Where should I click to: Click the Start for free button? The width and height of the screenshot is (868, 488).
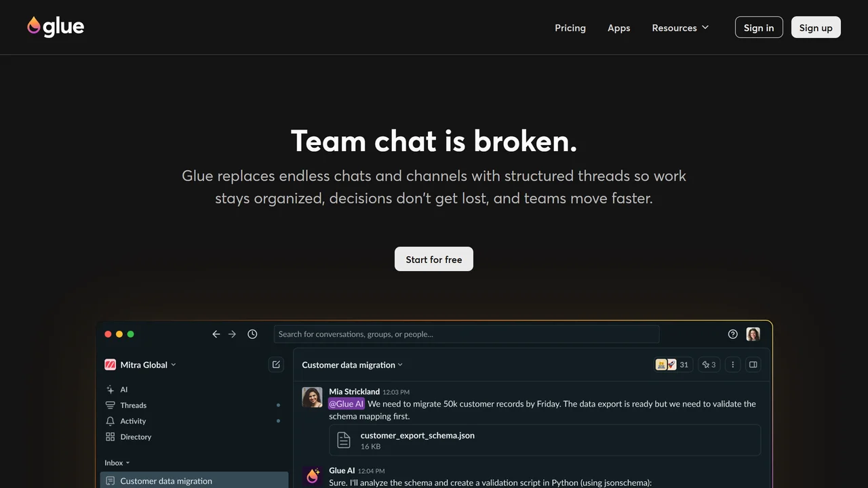pos(434,259)
